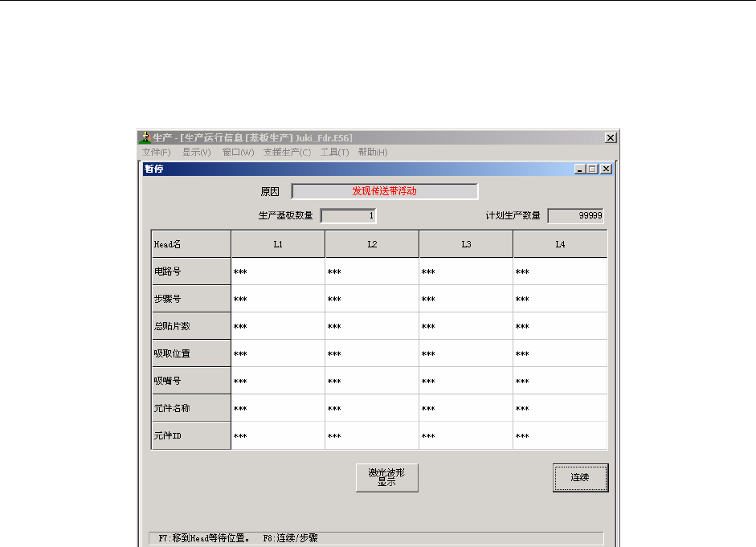Image resolution: width=756 pixels, height=547 pixels.
Task: Click the 吸嘴号 row label
Action: pyautogui.click(x=191, y=381)
